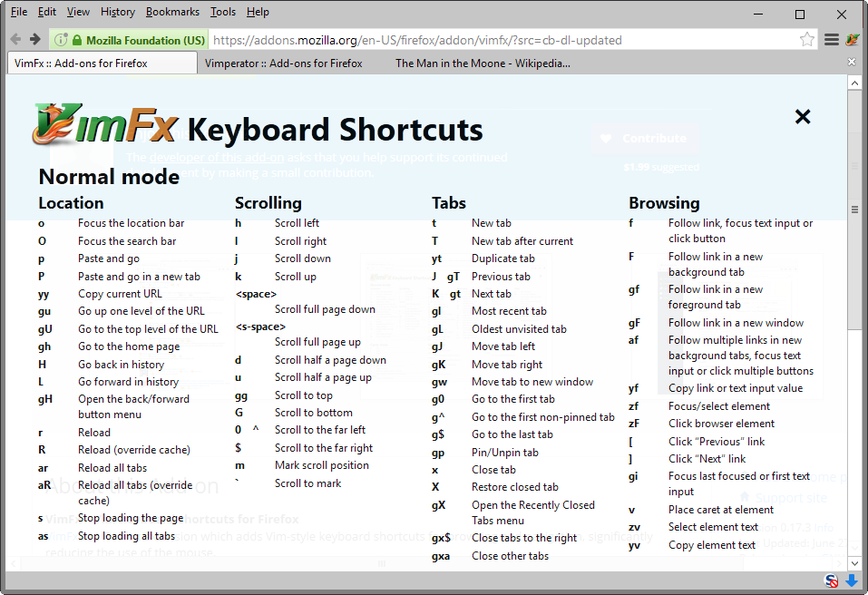Open the Tools menu
Image resolution: width=868 pixels, height=595 pixels.
222,12
